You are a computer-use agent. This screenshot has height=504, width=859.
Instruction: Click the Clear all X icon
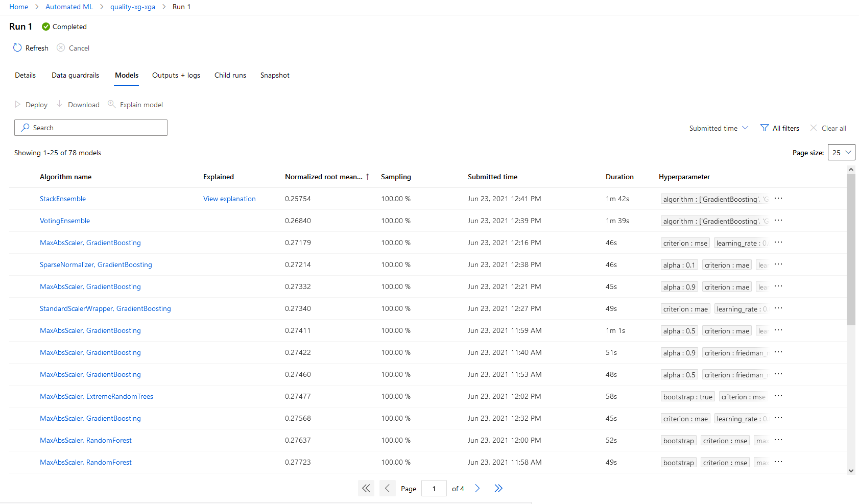pos(814,128)
